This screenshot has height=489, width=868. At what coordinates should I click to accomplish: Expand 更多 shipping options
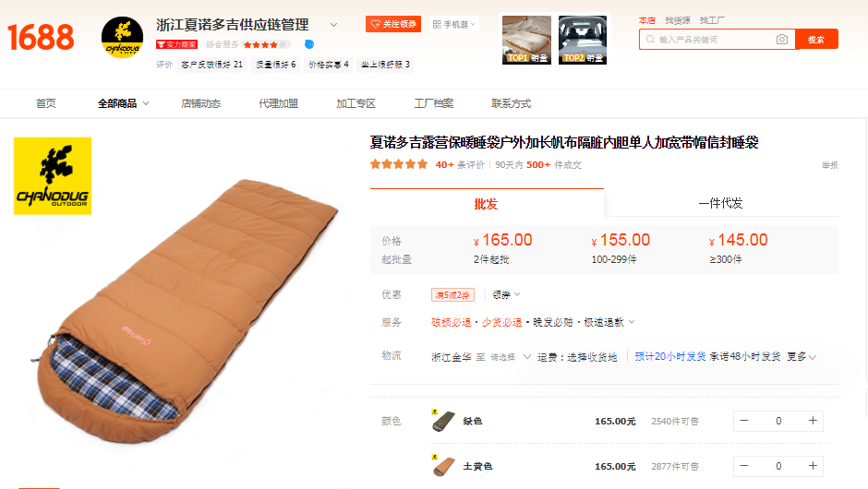tap(802, 357)
